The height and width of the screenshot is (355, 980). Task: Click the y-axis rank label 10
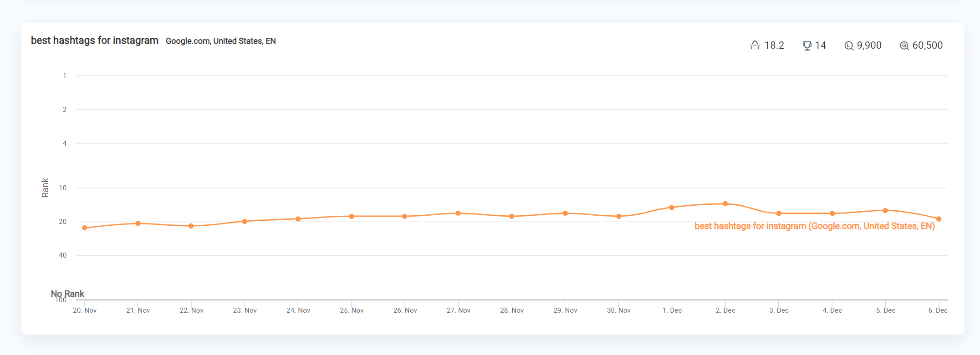[x=63, y=188]
